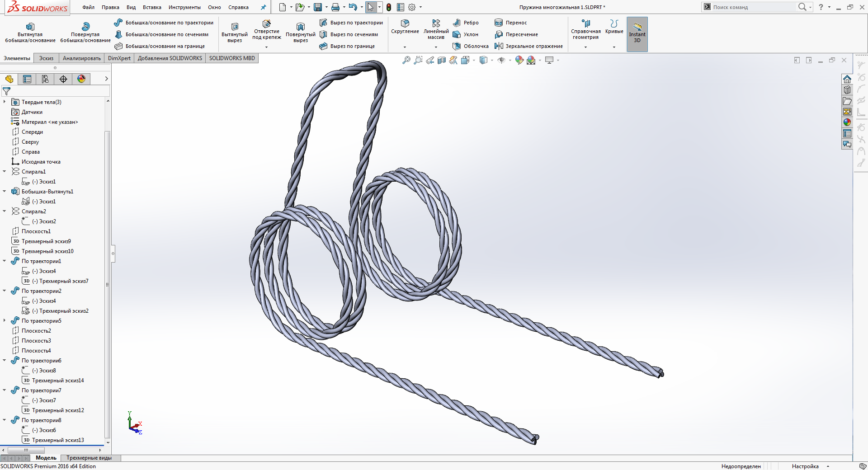Click the Повернутый вырез tool

(301, 33)
